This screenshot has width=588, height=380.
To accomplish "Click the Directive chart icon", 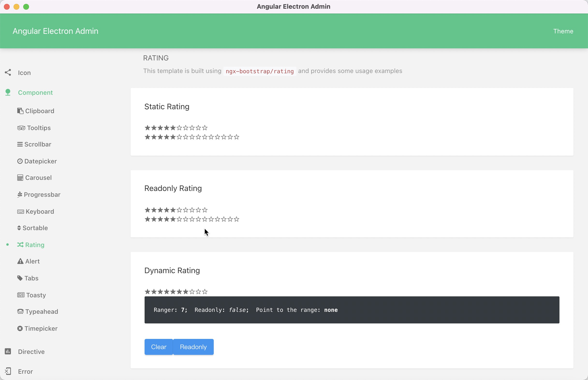I will (8, 351).
